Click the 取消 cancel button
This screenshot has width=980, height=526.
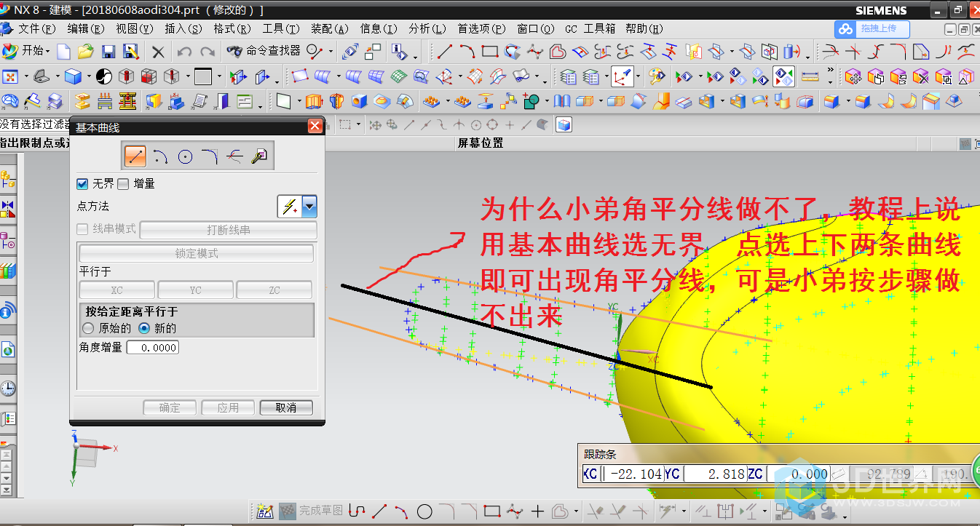click(286, 407)
